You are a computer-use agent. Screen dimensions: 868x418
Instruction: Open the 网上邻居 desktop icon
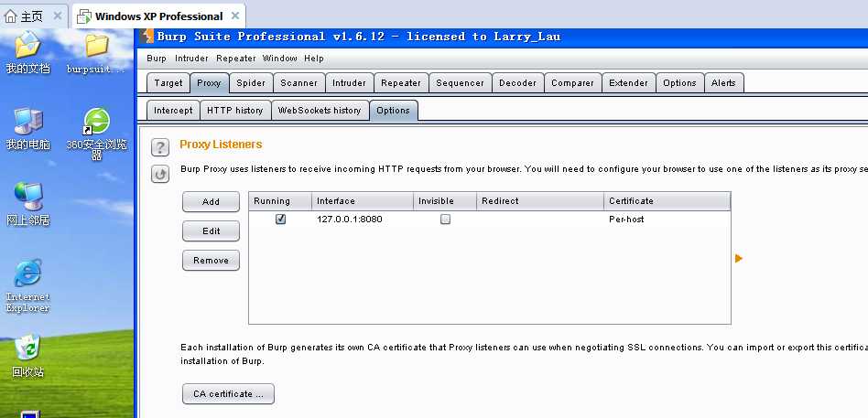pyautogui.click(x=27, y=205)
